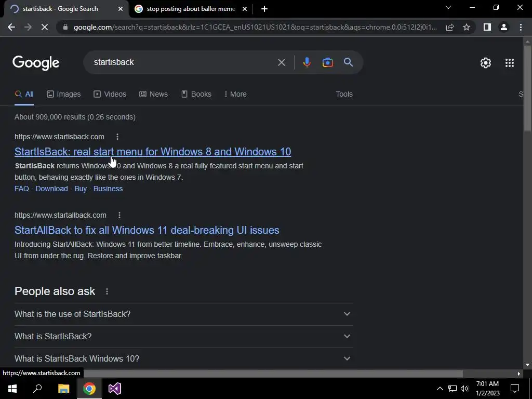Click the padlock site info icon
This screenshot has width=532, height=399.
click(x=65, y=27)
